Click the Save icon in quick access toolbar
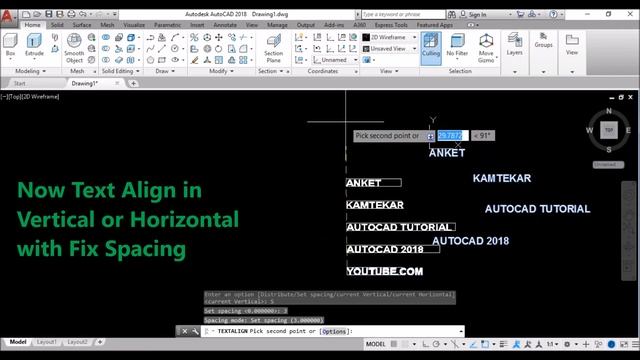Image resolution: width=640 pixels, height=360 pixels. point(49,14)
